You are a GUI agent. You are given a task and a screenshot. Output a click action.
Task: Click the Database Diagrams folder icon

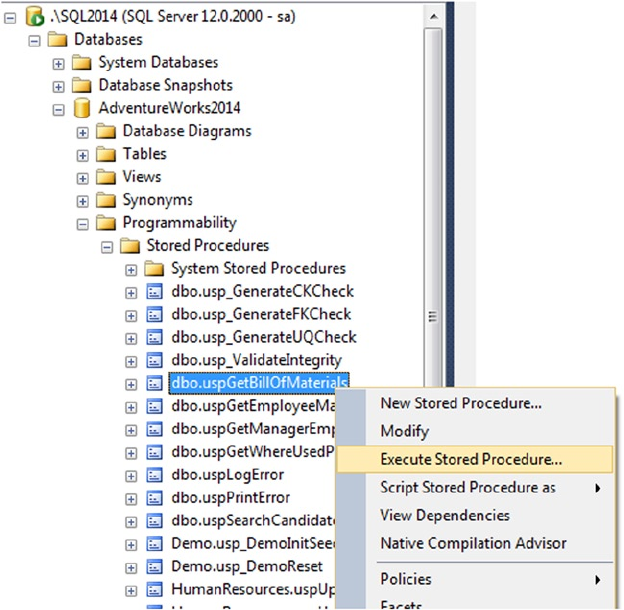[x=106, y=131]
